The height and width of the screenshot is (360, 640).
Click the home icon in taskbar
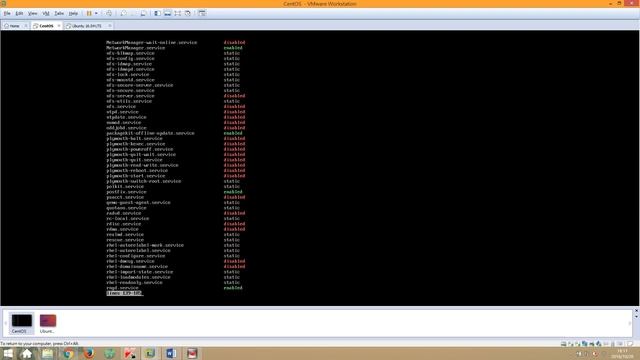pyautogui.click(x=27, y=353)
